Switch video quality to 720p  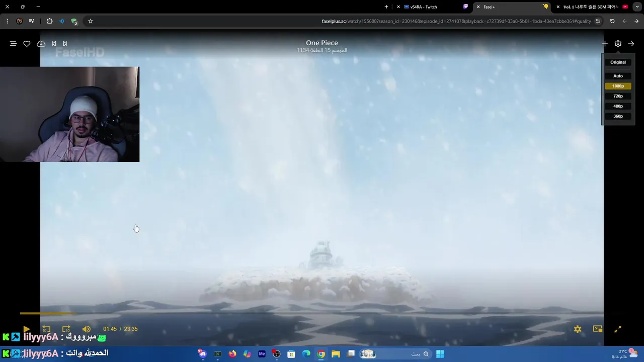tap(618, 96)
